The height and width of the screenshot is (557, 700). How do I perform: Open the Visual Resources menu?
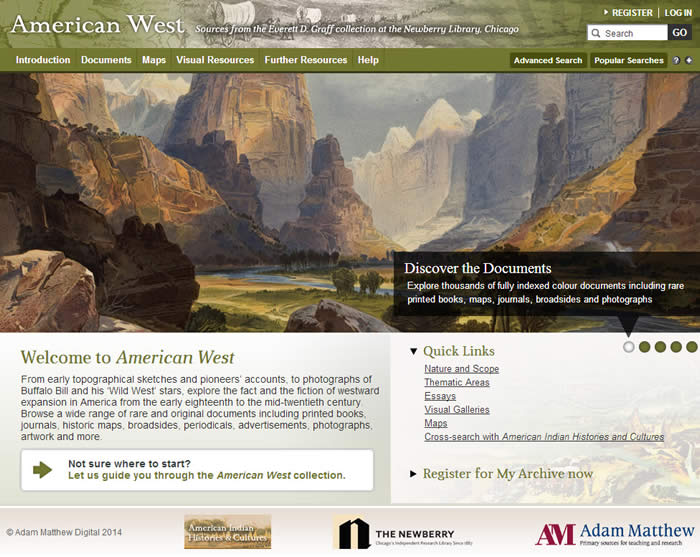[x=215, y=60]
